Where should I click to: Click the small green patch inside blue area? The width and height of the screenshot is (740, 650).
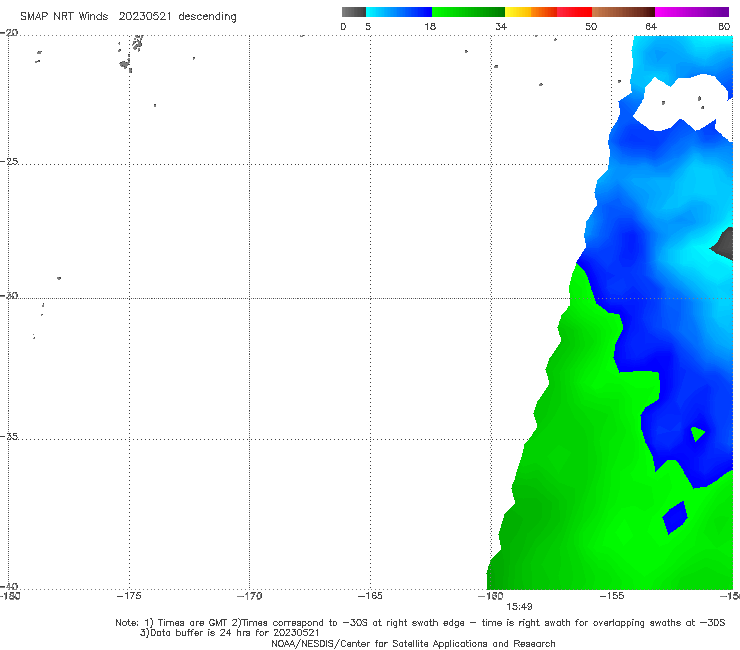tap(698, 433)
